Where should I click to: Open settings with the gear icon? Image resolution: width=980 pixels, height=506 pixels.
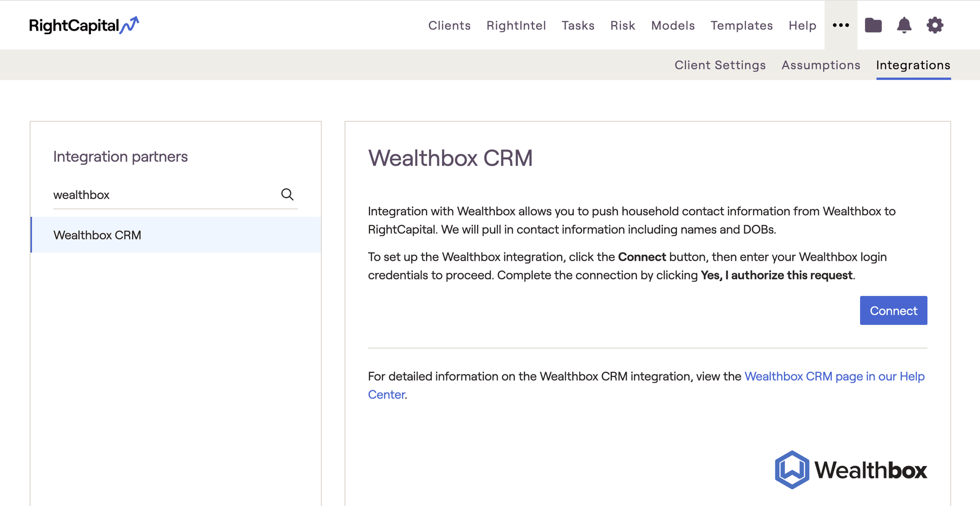[x=935, y=25]
